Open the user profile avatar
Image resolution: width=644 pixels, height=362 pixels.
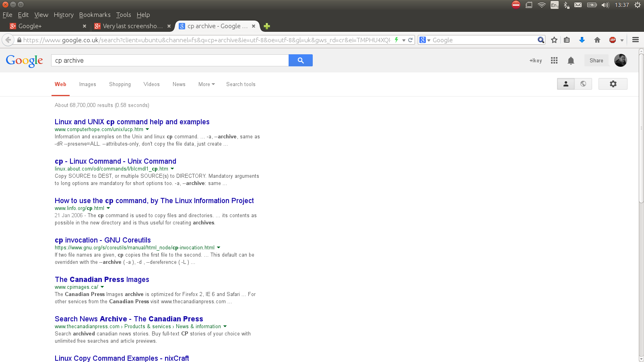tap(620, 60)
